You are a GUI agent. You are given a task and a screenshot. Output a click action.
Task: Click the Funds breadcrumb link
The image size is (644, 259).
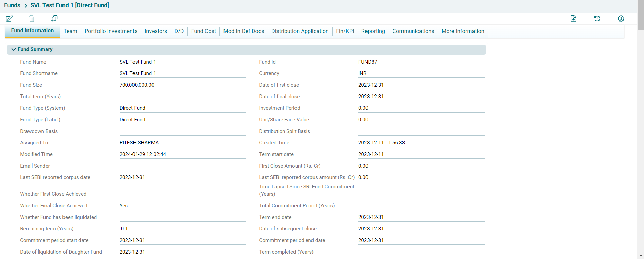tap(12, 5)
